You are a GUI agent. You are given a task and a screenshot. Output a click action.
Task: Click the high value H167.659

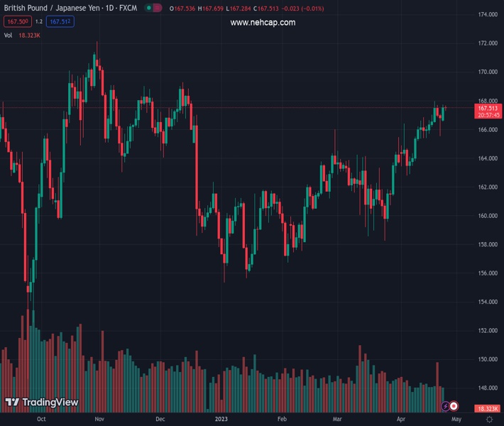[x=211, y=9]
